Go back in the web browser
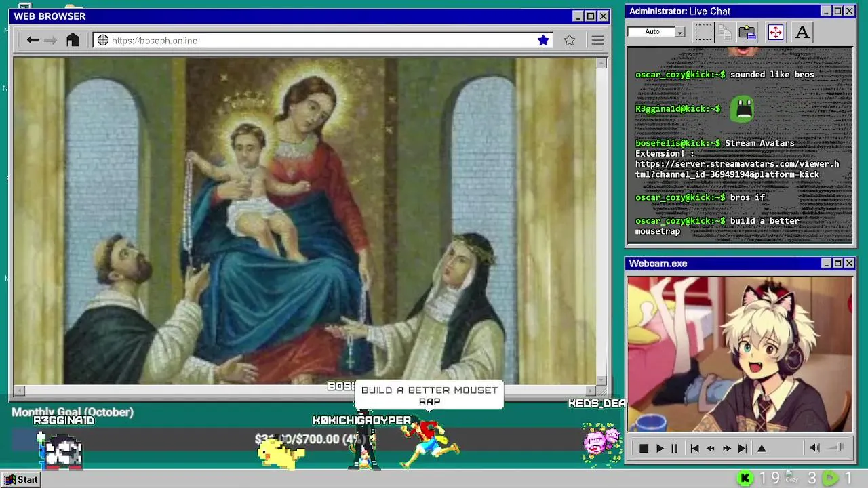Screen dimensions: 868x488 (x=33, y=40)
